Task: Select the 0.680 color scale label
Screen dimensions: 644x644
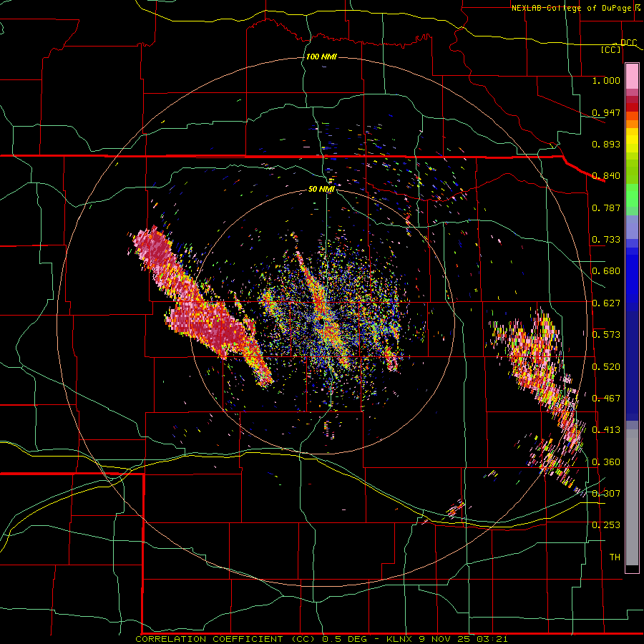Action: [606, 271]
